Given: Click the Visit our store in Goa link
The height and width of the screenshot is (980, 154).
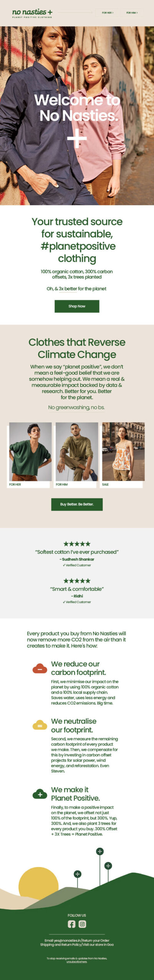Looking at the screenshot, I should tap(98, 944).
